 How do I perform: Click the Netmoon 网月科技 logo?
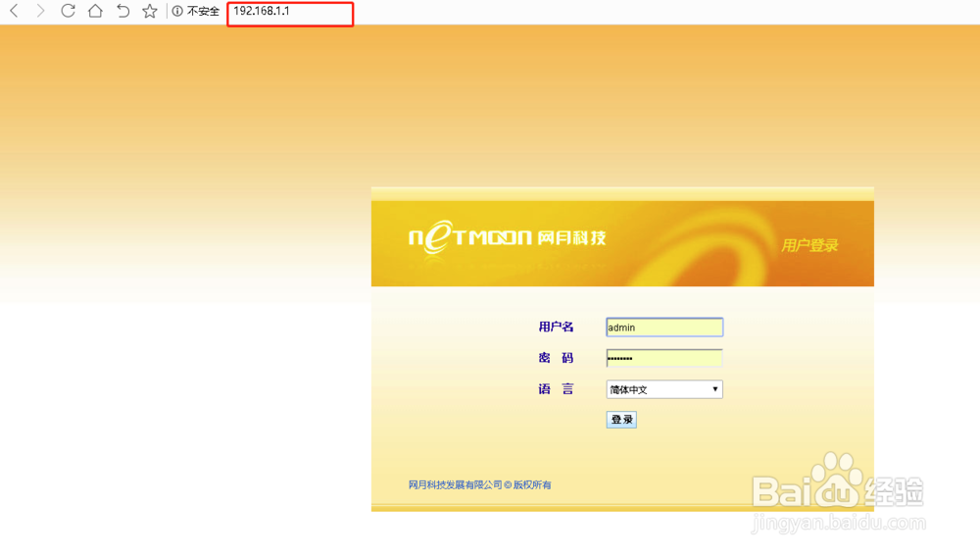507,237
